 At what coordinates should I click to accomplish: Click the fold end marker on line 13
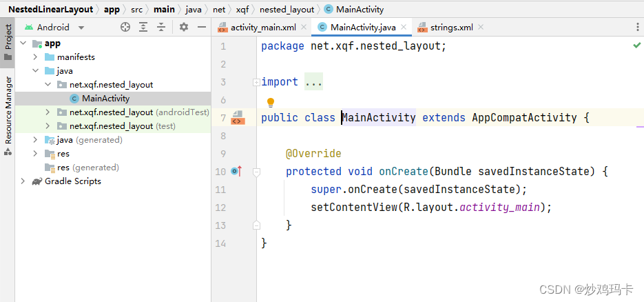point(256,225)
